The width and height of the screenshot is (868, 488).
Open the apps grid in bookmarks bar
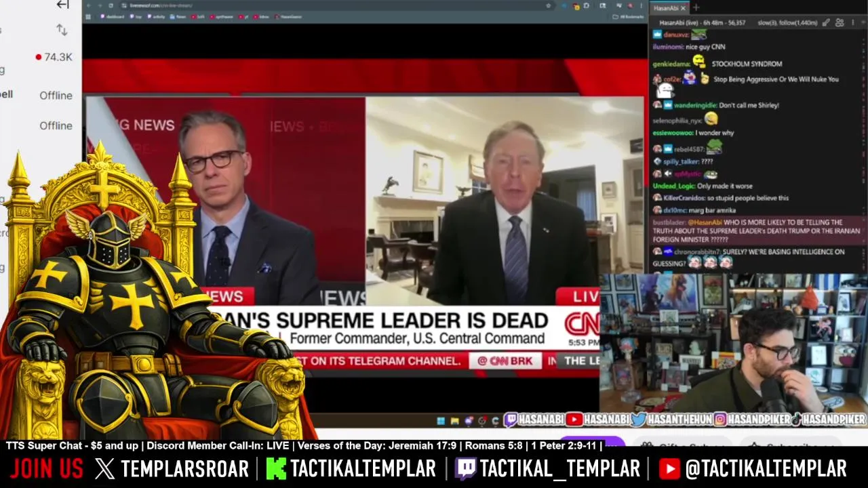[x=88, y=16]
